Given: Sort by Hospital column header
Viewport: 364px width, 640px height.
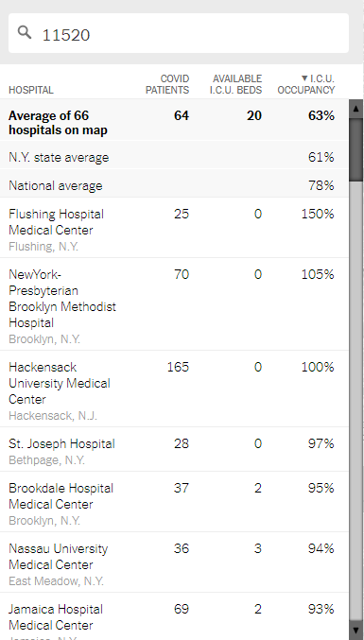Looking at the screenshot, I should [x=31, y=90].
